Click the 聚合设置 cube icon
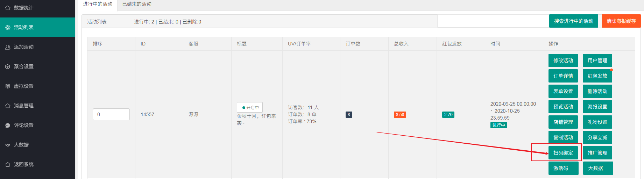This screenshot has height=179, width=644. tap(8, 66)
